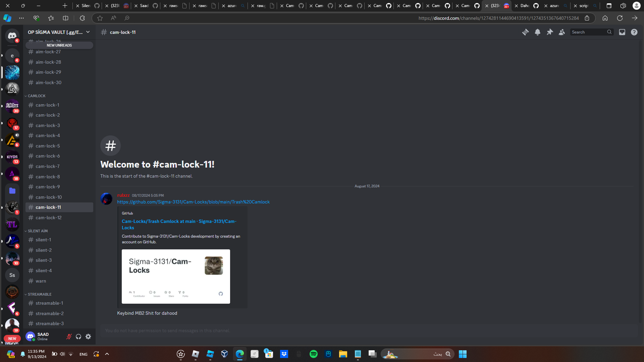Click the taskbar search box
The width and height of the screenshot is (644, 362).
pyautogui.click(x=418, y=354)
